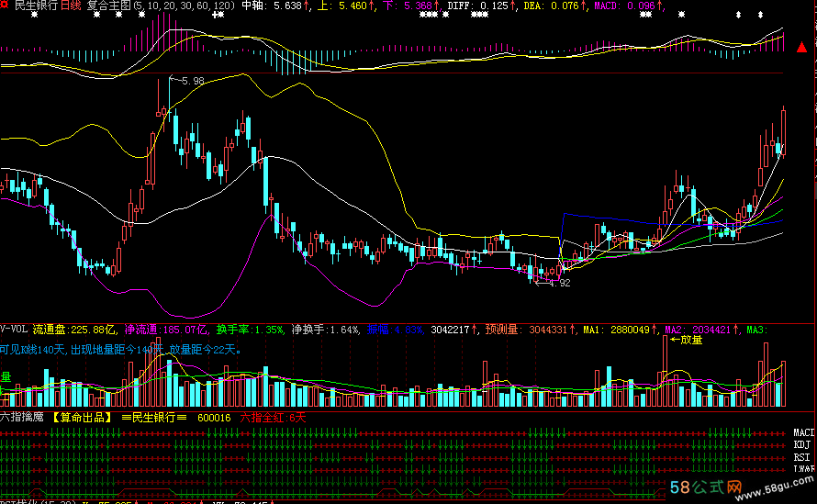Screen dimensions: 817x504
Task: Click the 600016 stock code
Action: tap(214, 418)
